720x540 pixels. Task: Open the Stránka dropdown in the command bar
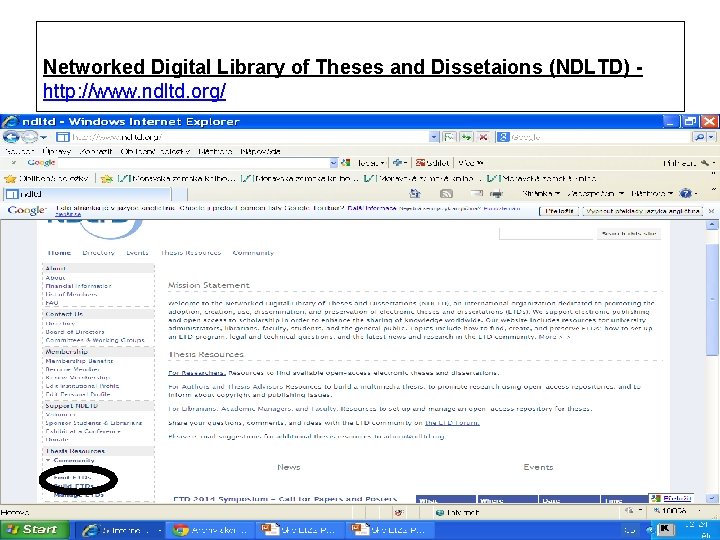click(x=541, y=194)
